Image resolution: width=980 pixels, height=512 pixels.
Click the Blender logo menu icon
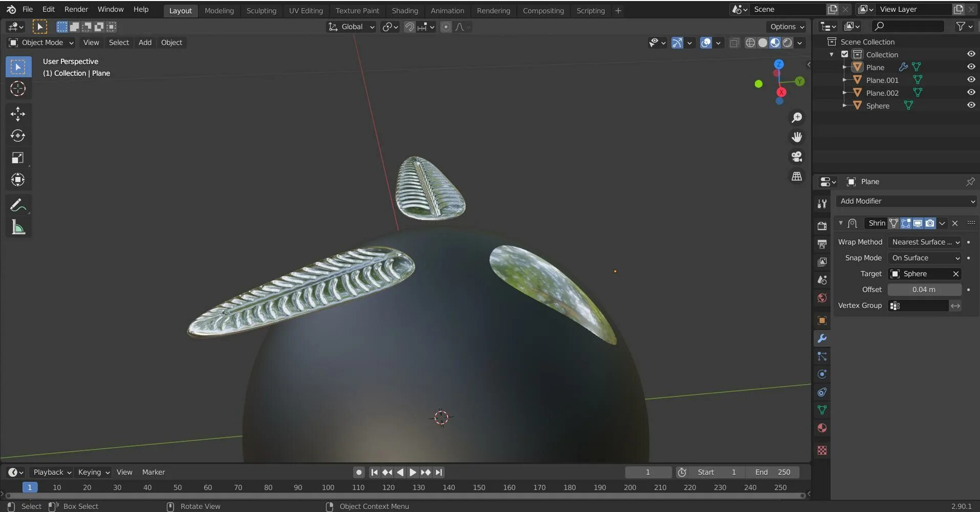tap(11, 9)
